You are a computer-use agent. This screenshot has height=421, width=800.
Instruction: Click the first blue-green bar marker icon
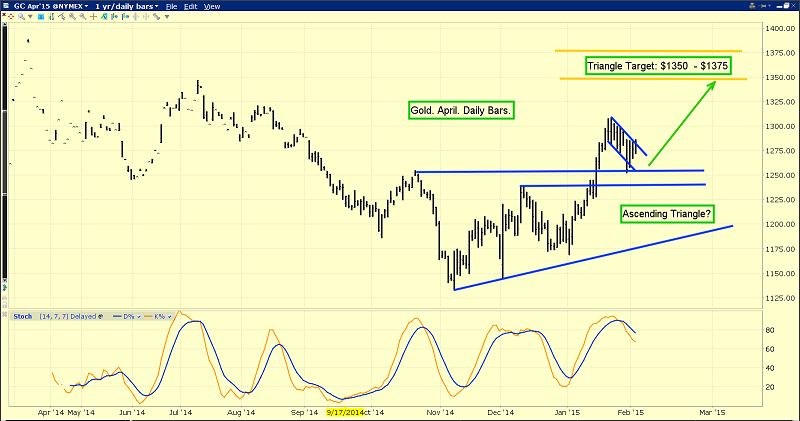tap(114, 17)
